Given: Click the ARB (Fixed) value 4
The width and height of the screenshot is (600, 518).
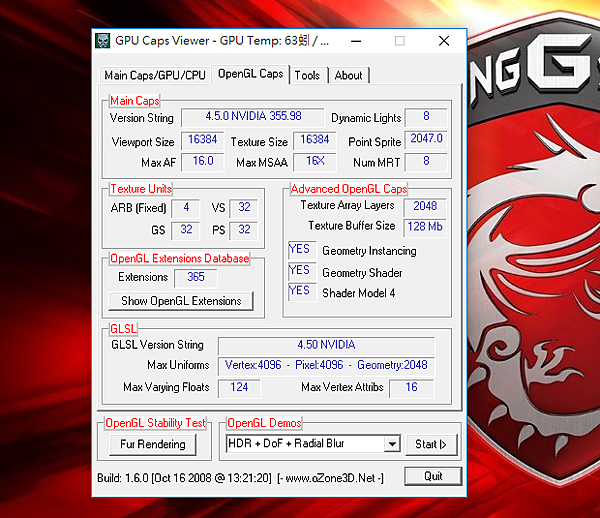Looking at the screenshot, I should 186,208.
